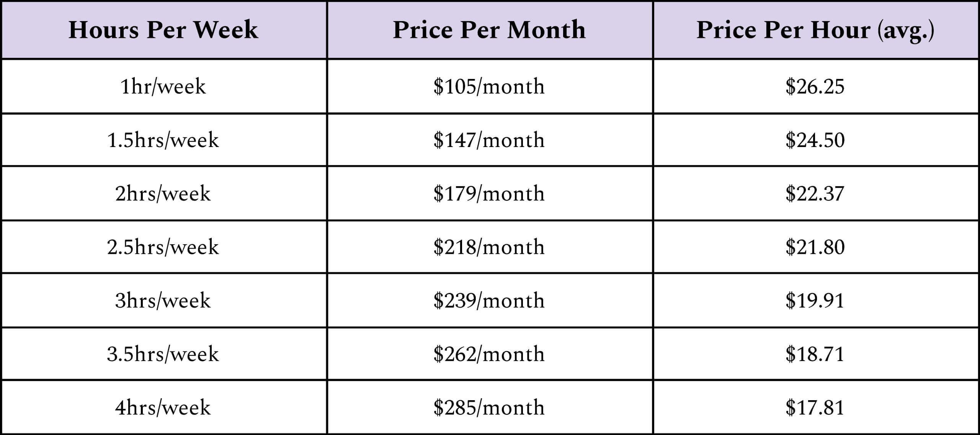This screenshot has width=980, height=435.
Task: Click the $239/month price cell
Action: [x=489, y=300]
